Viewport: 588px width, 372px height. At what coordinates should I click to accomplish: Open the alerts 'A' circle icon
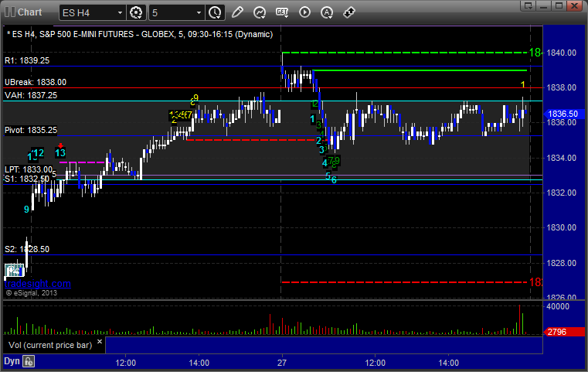click(327, 12)
